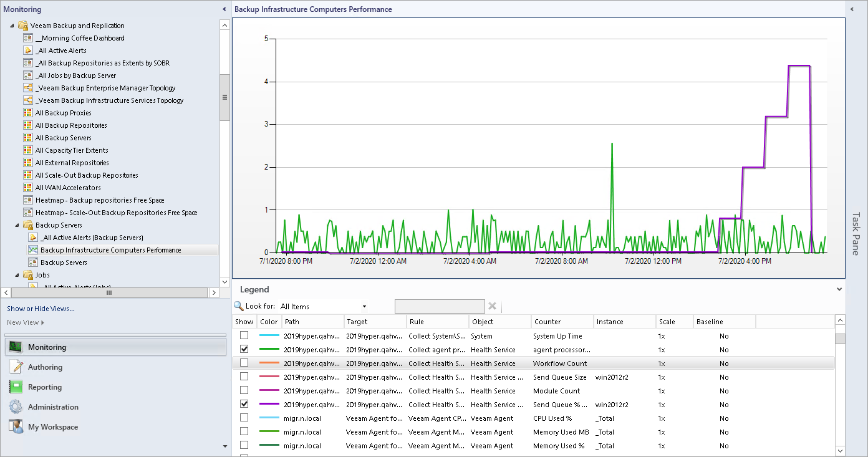Click the Monitoring workspace icon

pos(16,347)
